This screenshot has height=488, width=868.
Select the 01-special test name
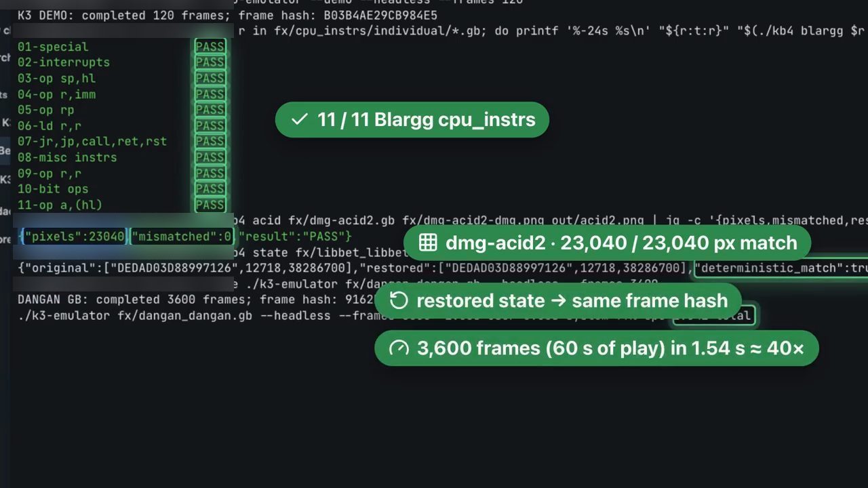[53, 47]
